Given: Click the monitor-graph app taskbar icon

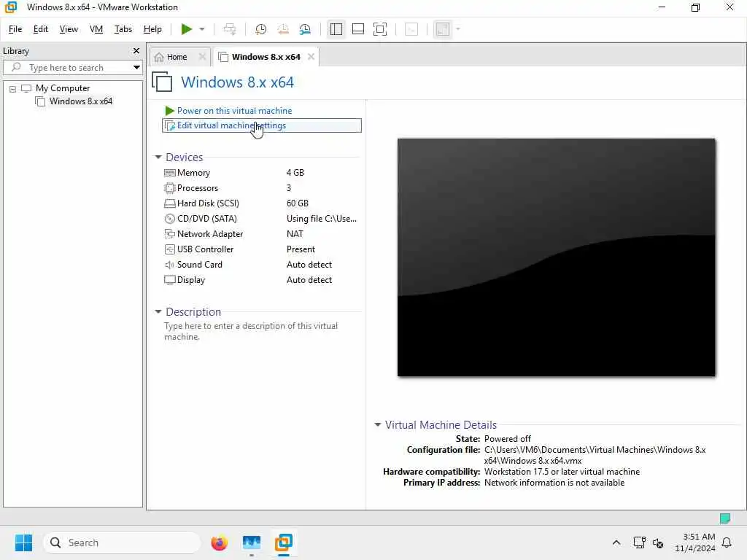Looking at the screenshot, I should tap(252, 542).
